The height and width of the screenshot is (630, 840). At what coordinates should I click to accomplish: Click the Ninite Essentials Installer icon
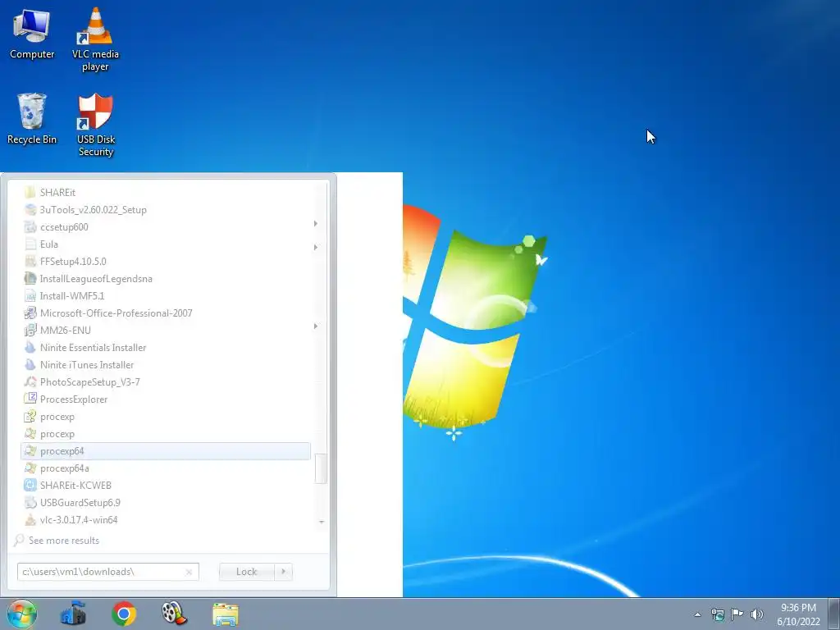(x=30, y=347)
